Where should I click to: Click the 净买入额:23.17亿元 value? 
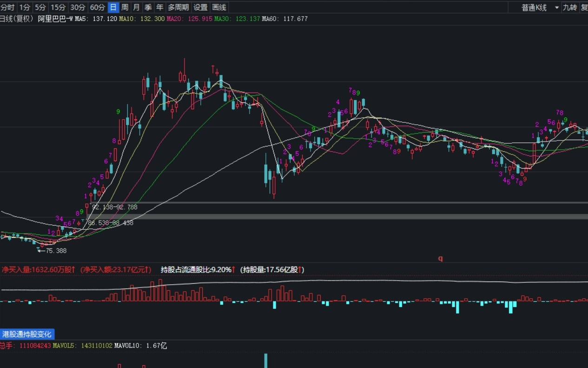(x=116, y=269)
